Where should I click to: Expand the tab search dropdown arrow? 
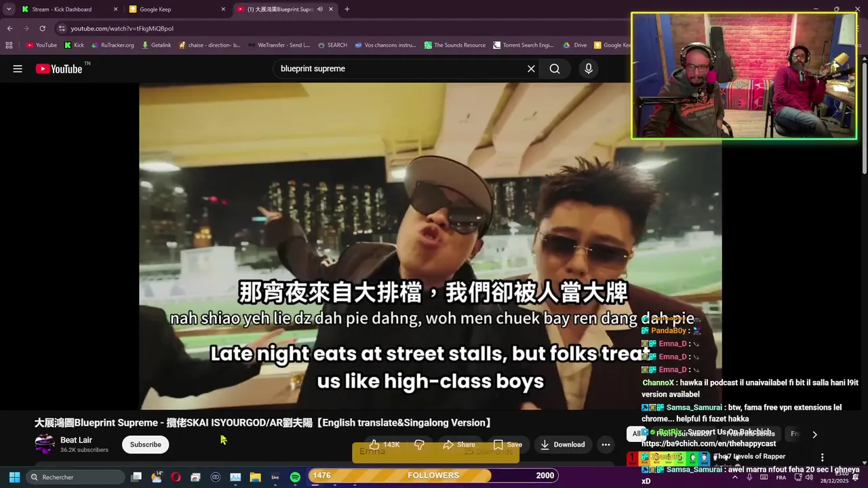click(9, 9)
